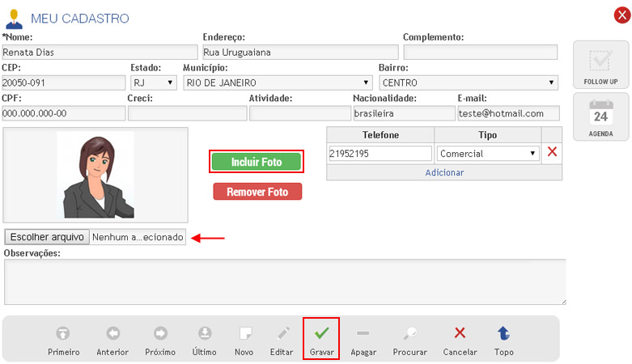Click the Observações text area
The image size is (632, 364).
(x=284, y=281)
